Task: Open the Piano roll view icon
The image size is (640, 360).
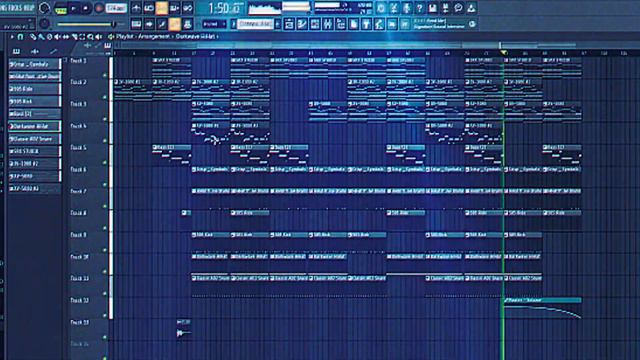Action: (302, 24)
